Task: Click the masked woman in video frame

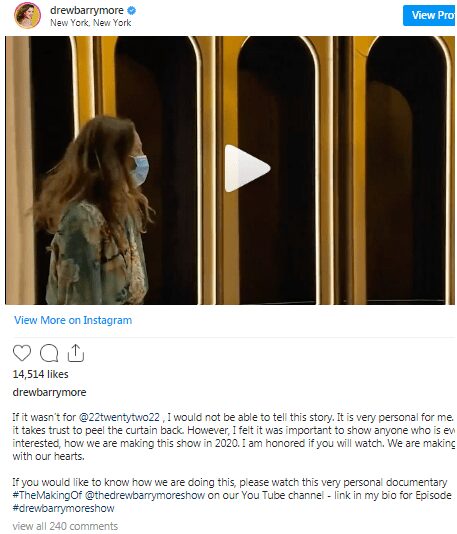Action: coord(94,209)
